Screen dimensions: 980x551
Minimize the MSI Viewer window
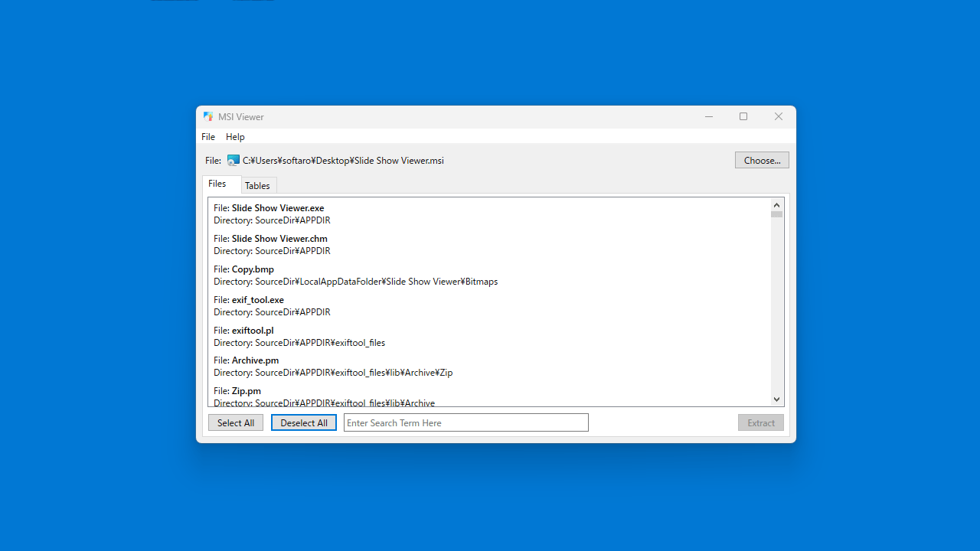(709, 117)
